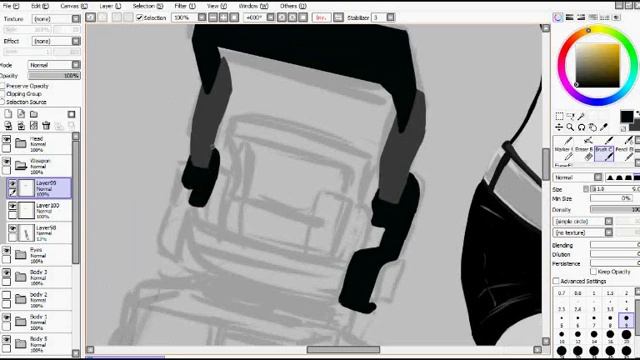The height and width of the screenshot is (360, 640).
Task: Open the rotation angle dropdown
Action: 271,18
